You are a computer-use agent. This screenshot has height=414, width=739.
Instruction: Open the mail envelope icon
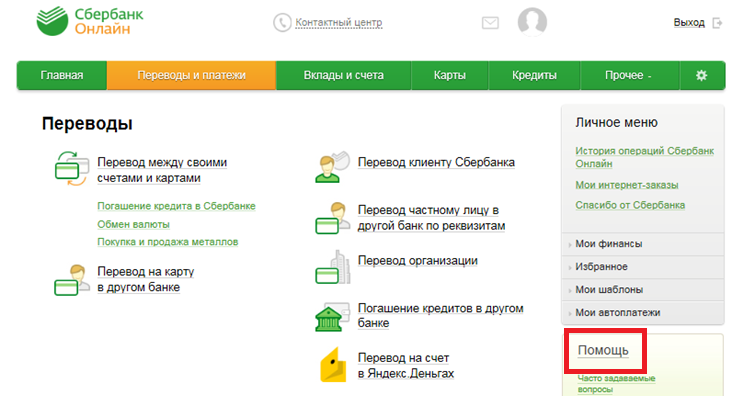coord(490,23)
